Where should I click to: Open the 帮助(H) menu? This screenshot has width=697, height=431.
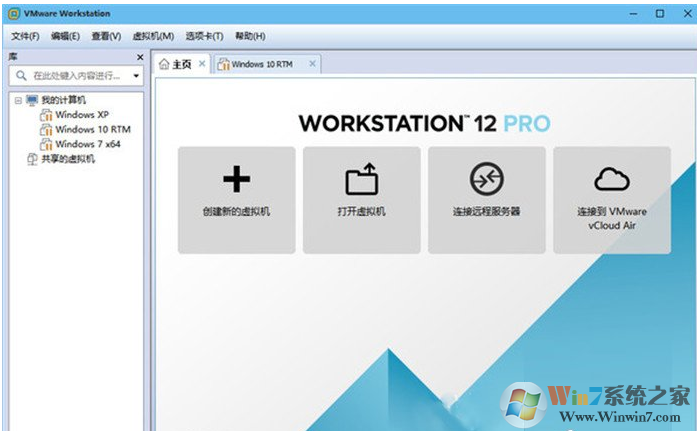[250, 36]
